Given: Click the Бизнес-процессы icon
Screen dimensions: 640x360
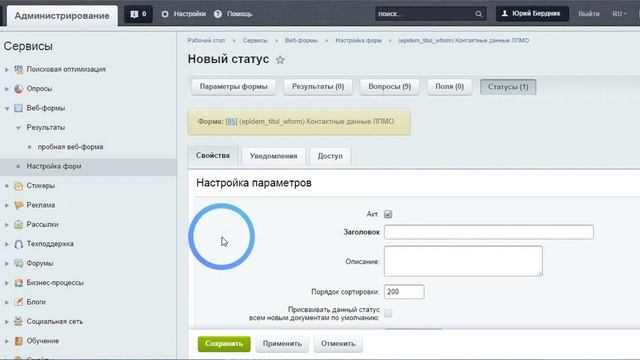Looking at the screenshot, I should click(18, 282).
